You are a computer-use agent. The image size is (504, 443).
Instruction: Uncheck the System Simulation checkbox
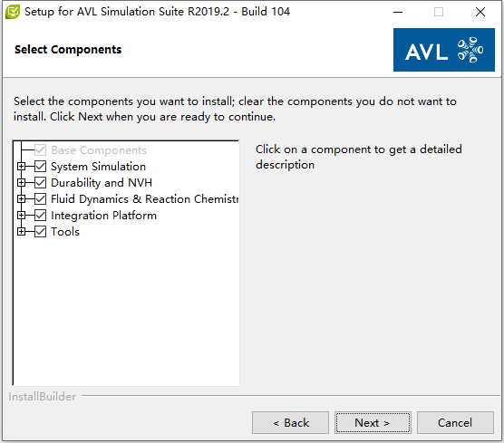click(x=40, y=167)
